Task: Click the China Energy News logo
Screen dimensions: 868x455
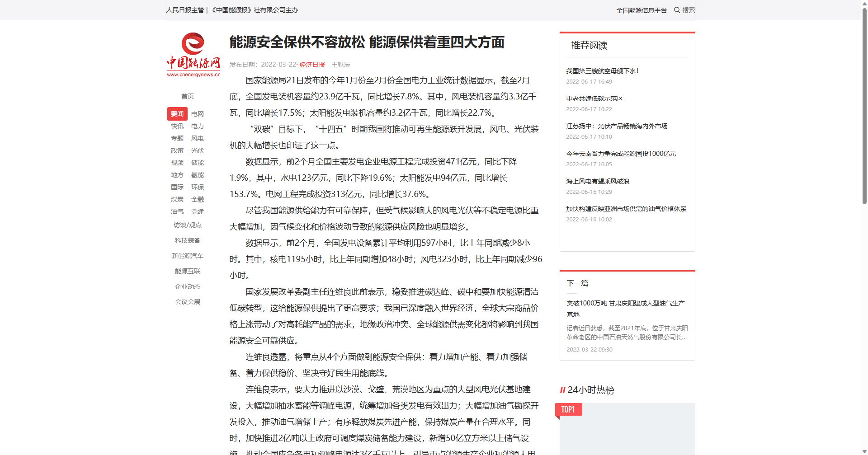Action: (193, 55)
